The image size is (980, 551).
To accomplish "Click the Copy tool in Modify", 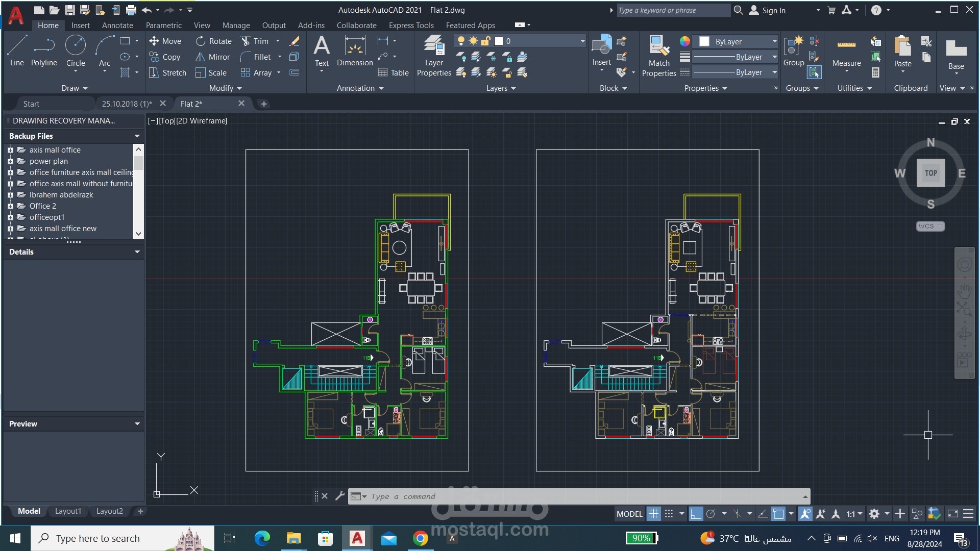I will tap(164, 57).
